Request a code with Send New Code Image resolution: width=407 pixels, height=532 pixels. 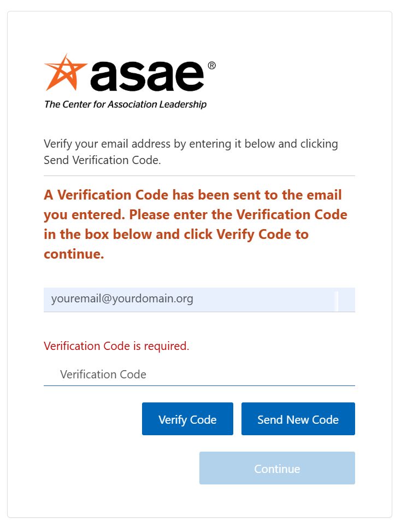pyautogui.click(x=298, y=419)
